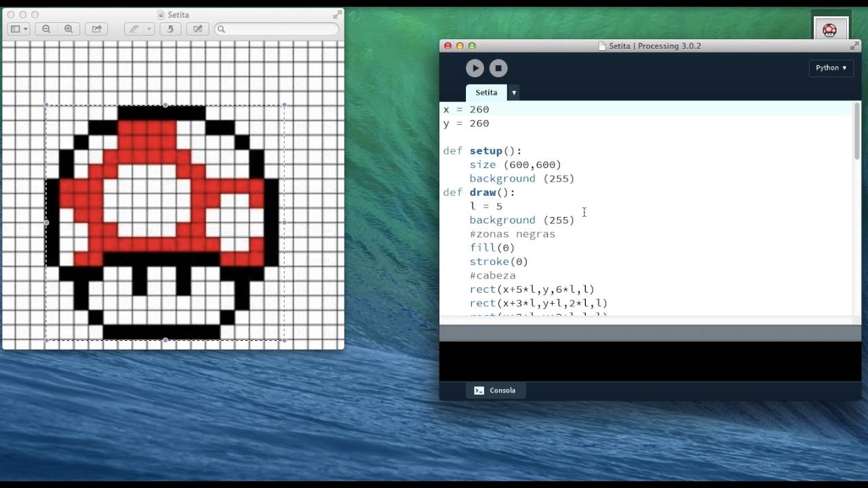Click the line 'x = 260'
Viewport: 868px width, 488px height.
(x=466, y=109)
